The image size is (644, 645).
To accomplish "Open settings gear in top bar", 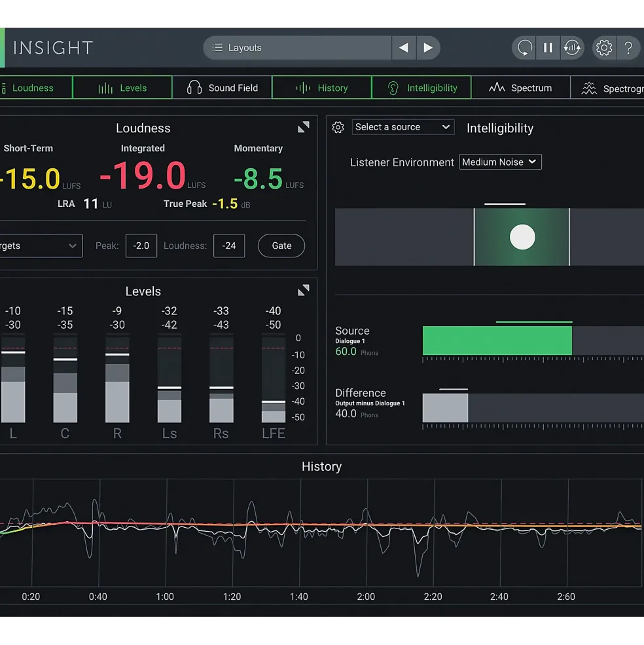I will click(x=604, y=48).
